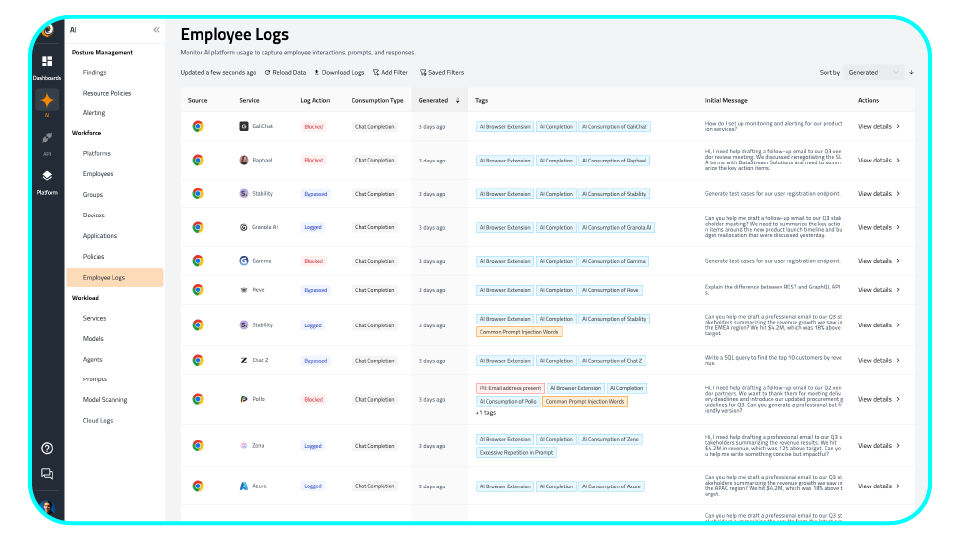
Task: Click the app logo at top-left
Action: point(47,30)
